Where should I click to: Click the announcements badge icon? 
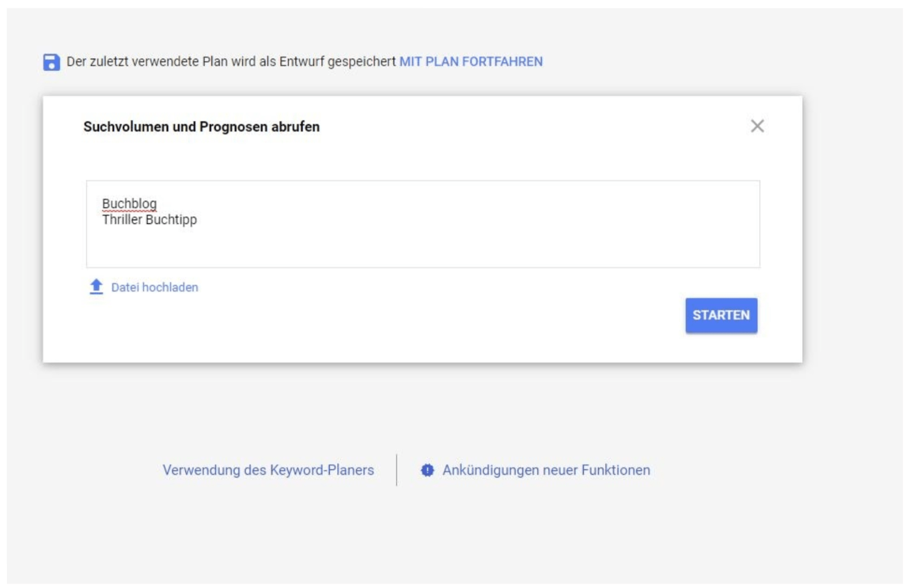pos(427,470)
